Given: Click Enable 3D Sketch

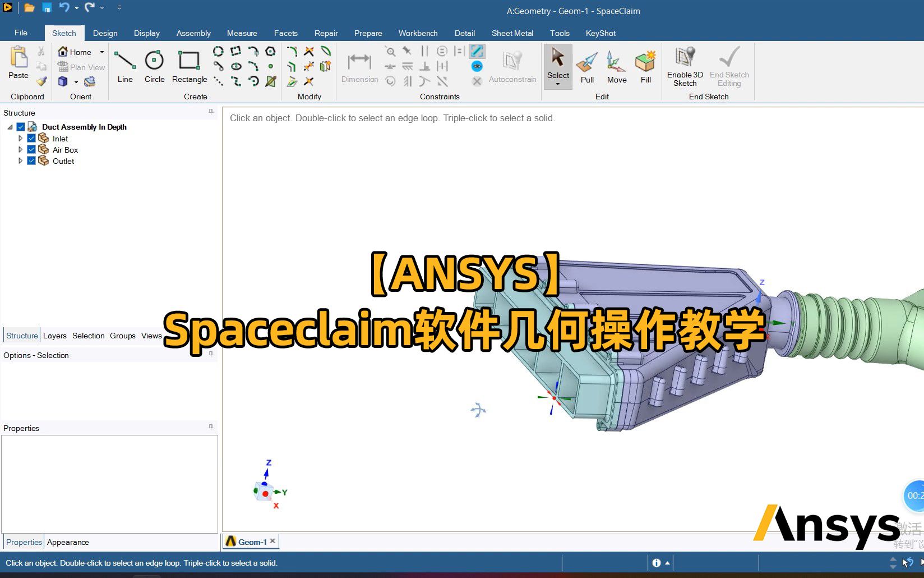Looking at the screenshot, I should coord(685,66).
